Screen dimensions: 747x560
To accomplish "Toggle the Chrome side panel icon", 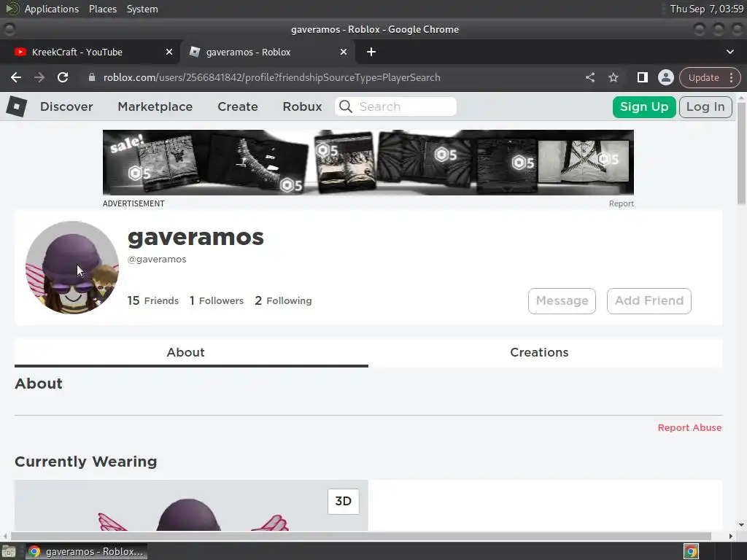I will pyautogui.click(x=642, y=77).
